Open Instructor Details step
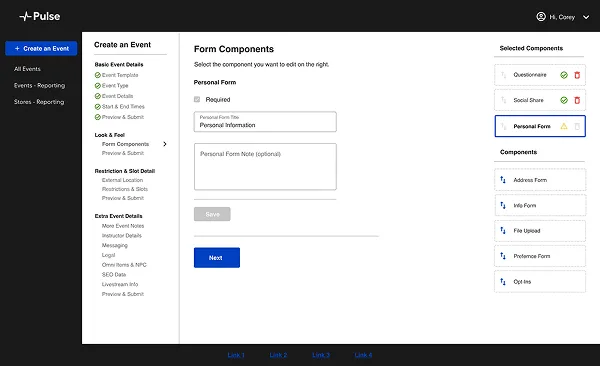This screenshot has height=366, width=600. (122, 236)
